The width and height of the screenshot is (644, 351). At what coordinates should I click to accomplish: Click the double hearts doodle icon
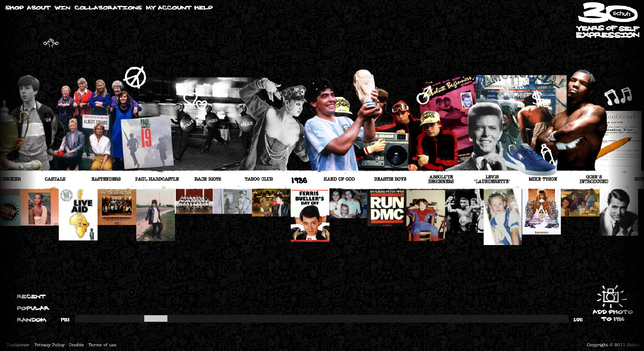pos(196,102)
